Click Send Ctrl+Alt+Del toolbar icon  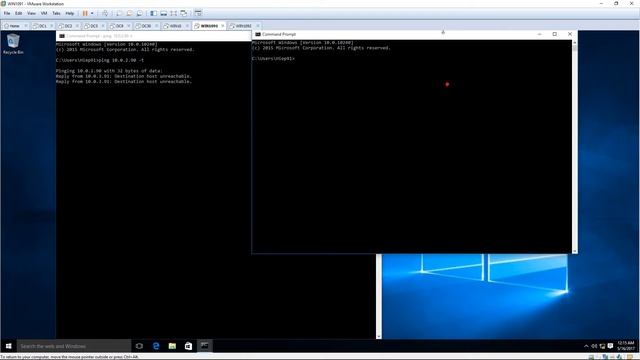click(x=105, y=13)
